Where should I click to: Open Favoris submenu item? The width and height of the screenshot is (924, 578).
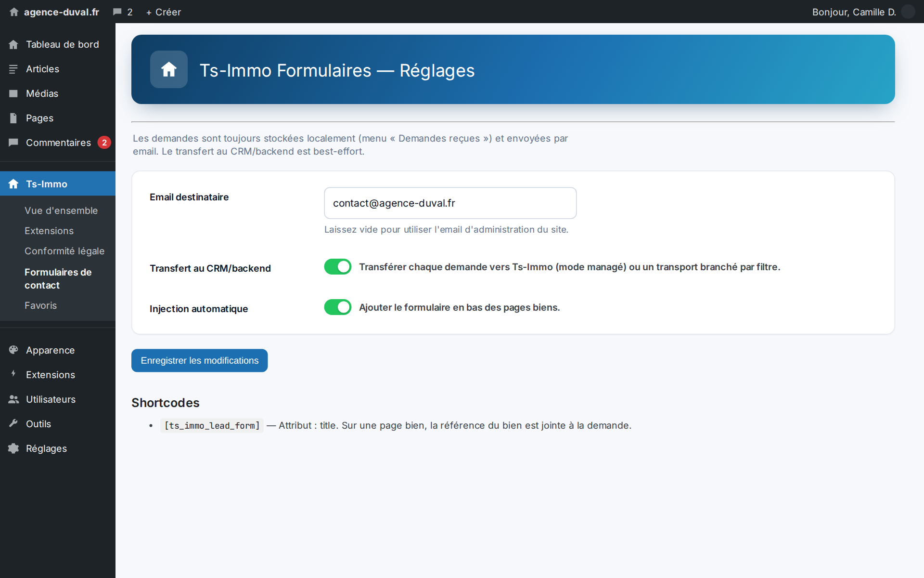[x=41, y=305]
